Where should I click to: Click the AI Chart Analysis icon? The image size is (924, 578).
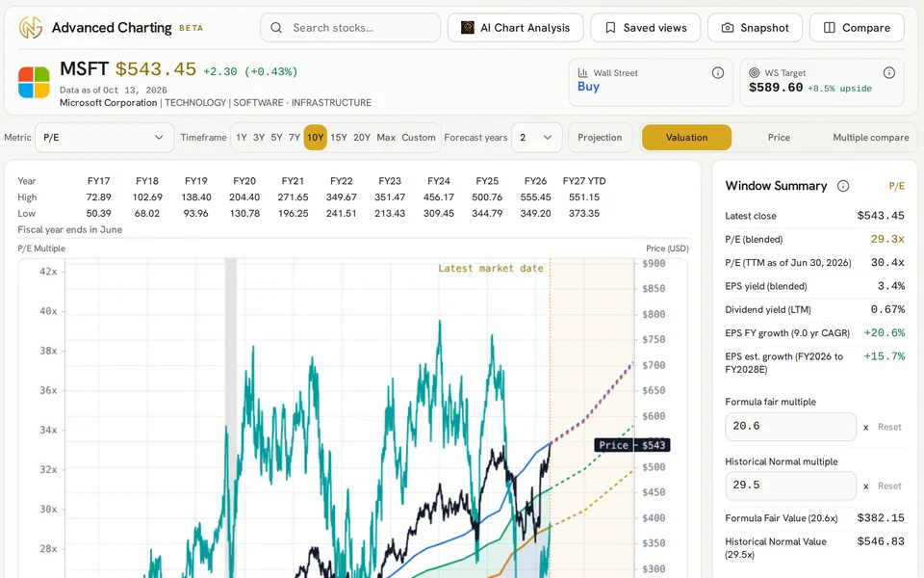click(x=468, y=28)
